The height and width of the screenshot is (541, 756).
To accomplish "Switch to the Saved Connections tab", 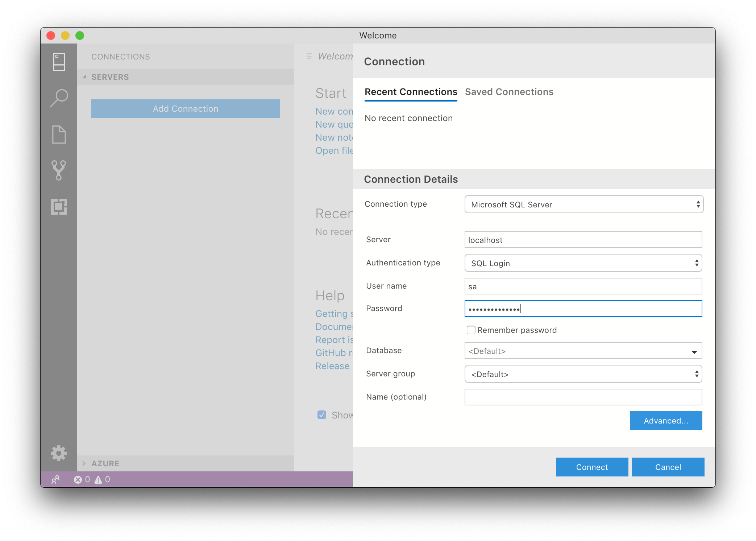I will [509, 92].
